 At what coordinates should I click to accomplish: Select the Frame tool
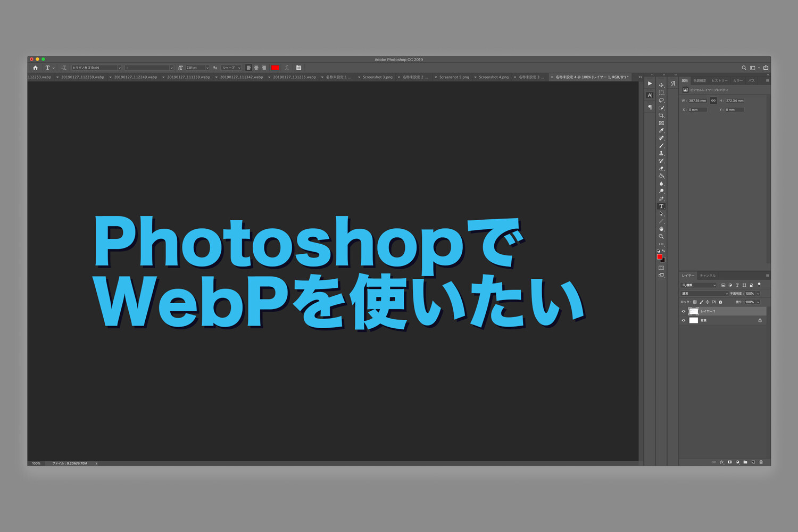click(x=661, y=123)
